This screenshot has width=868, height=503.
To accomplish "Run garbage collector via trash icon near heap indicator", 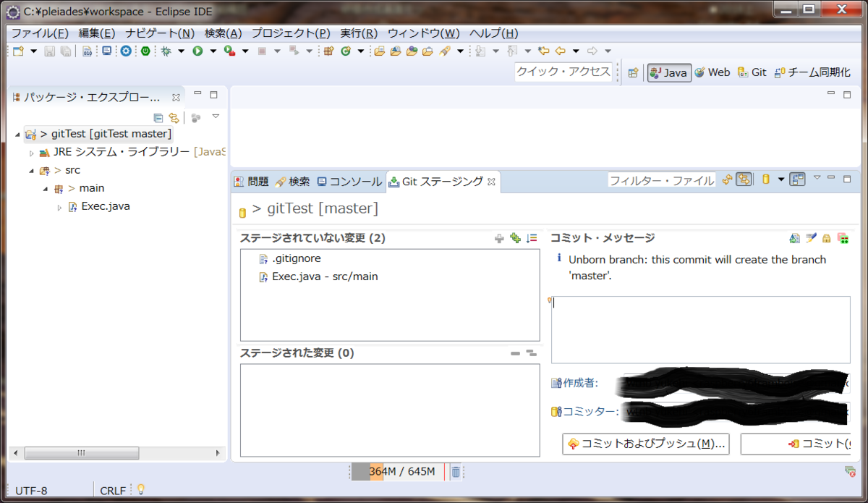I will [457, 471].
